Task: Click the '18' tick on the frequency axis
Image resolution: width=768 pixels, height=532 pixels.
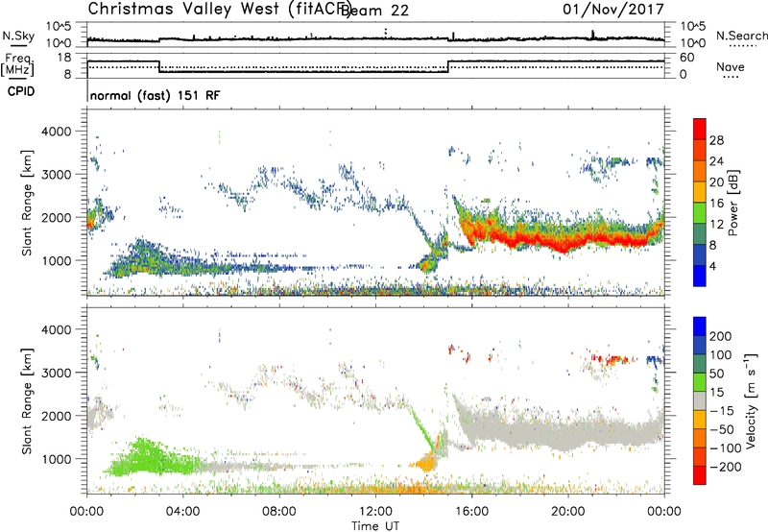Action: pos(64,58)
